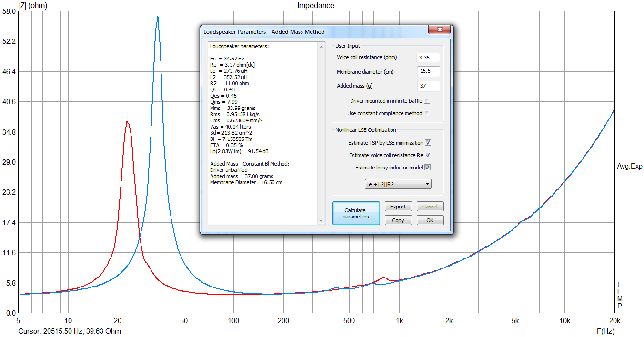Select the Bl = 7.158505 Tm line

point(231,139)
